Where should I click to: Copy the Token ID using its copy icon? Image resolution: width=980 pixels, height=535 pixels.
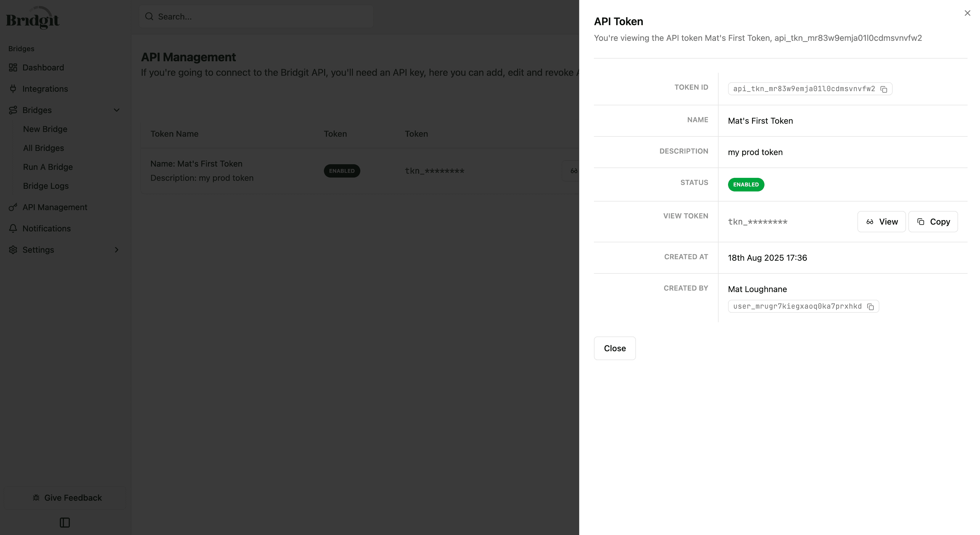(884, 89)
